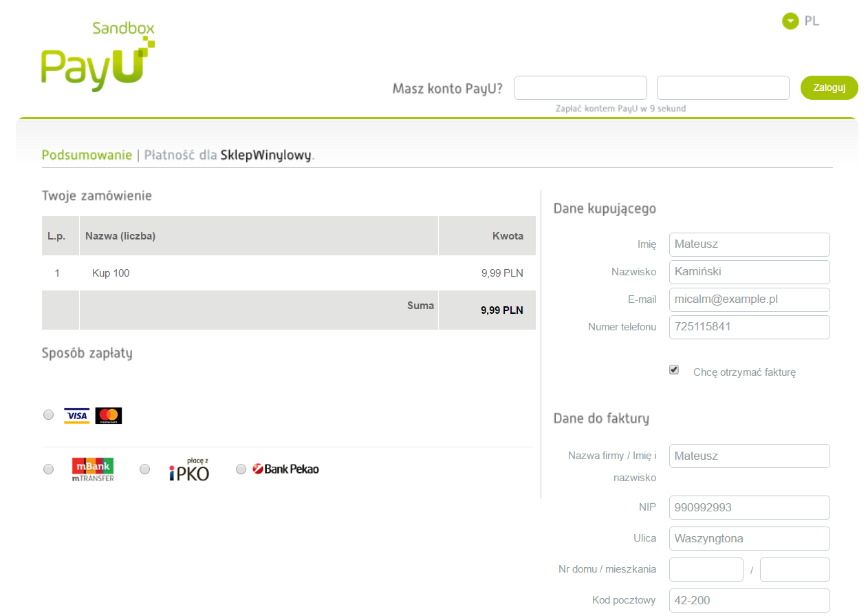Click the mBank mTransfer logo
868x616 pixels.
(x=93, y=469)
